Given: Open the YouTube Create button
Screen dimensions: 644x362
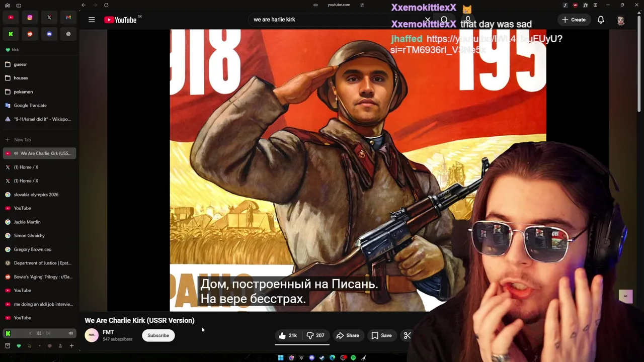Looking at the screenshot, I should [x=574, y=20].
